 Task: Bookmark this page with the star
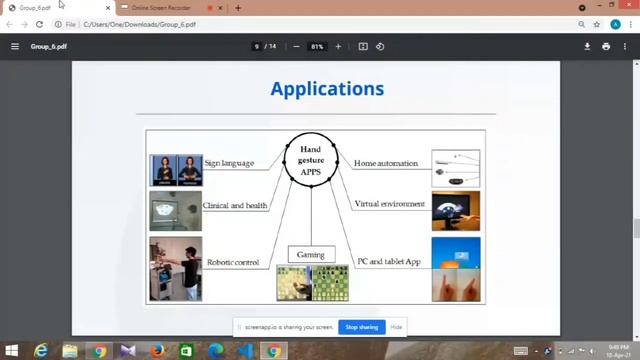pos(597,24)
